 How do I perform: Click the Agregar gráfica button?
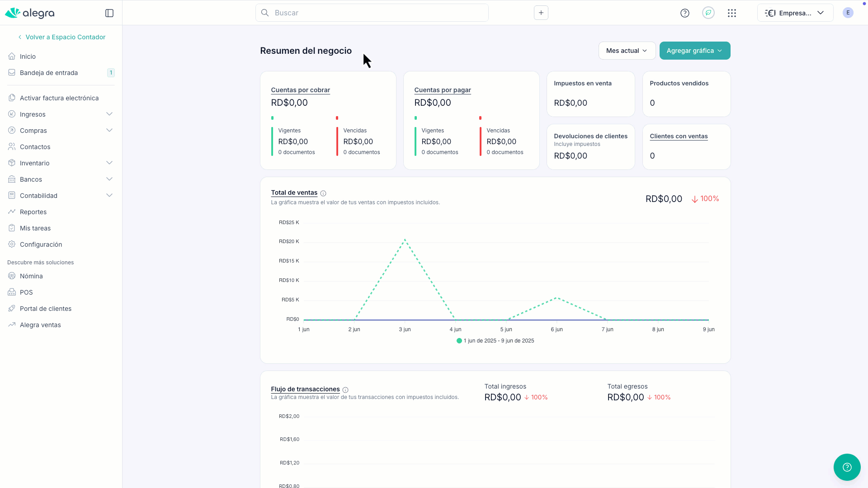tap(695, 51)
